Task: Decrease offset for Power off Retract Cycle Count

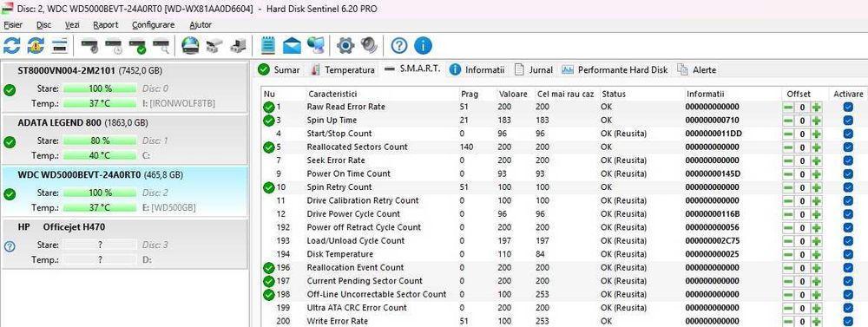Action: click(x=787, y=227)
